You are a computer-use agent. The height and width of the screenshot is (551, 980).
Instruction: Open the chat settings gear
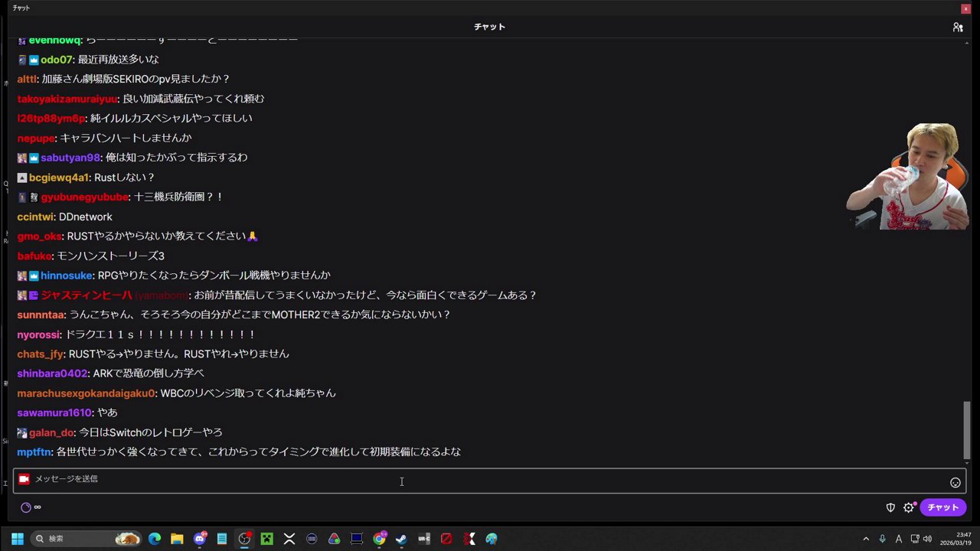[x=909, y=507]
